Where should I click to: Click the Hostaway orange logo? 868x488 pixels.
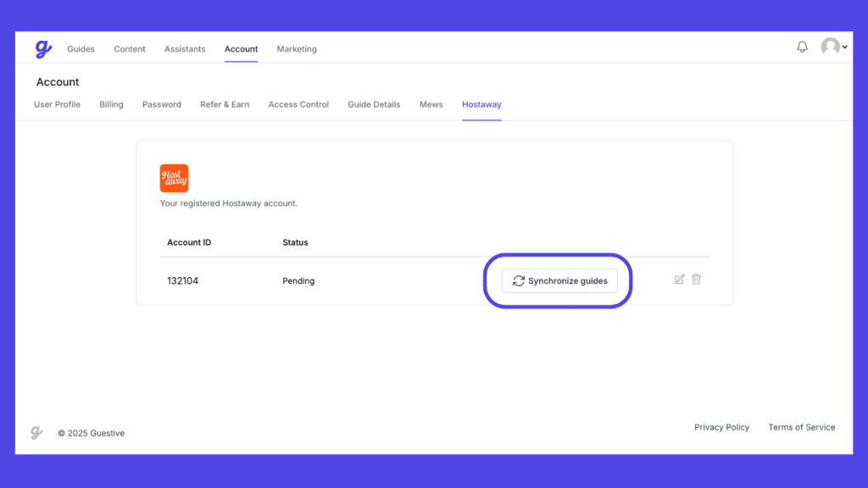174,178
